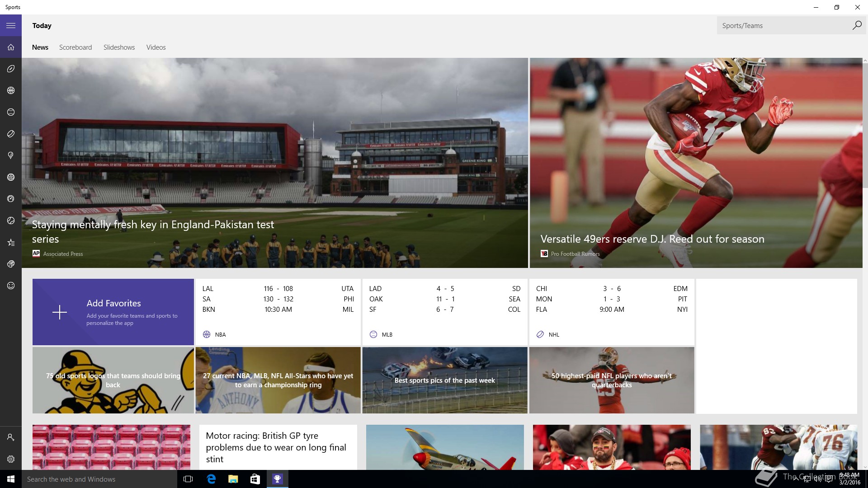Click Add Favorites tile
Image resolution: width=868 pixels, height=488 pixels.
tap(113, 312)
